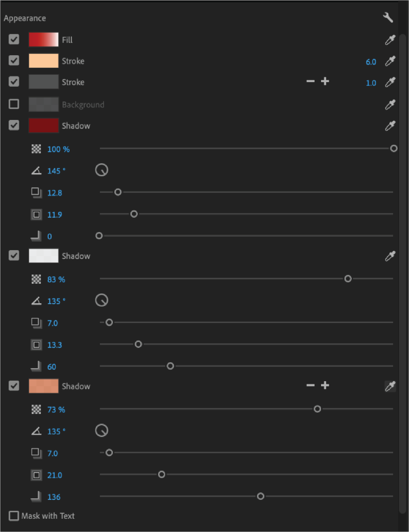Click the 6.0 stroke width value

(371, 62)
